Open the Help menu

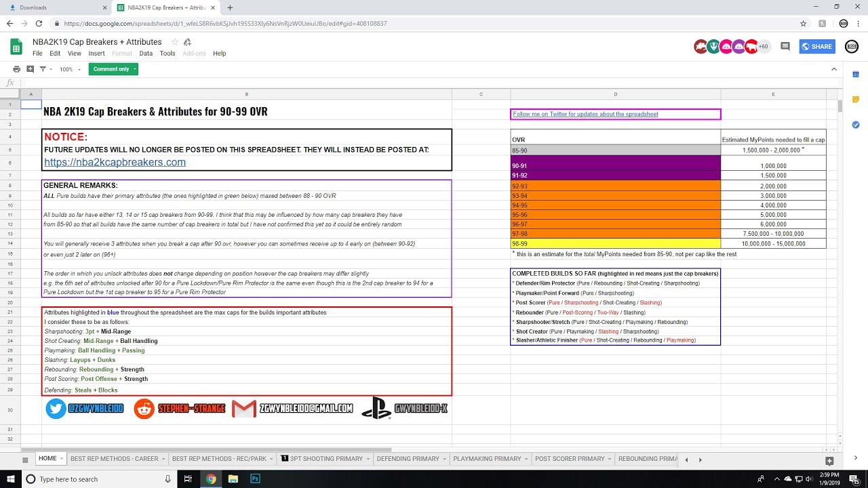pyautogui.click(x=219, y=54)
